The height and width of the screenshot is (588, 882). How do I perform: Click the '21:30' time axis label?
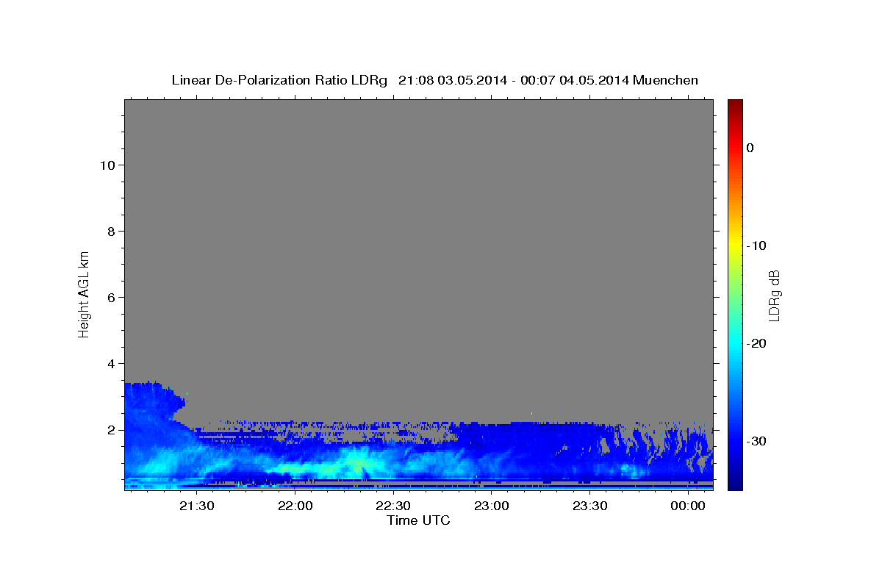point(196,506)
